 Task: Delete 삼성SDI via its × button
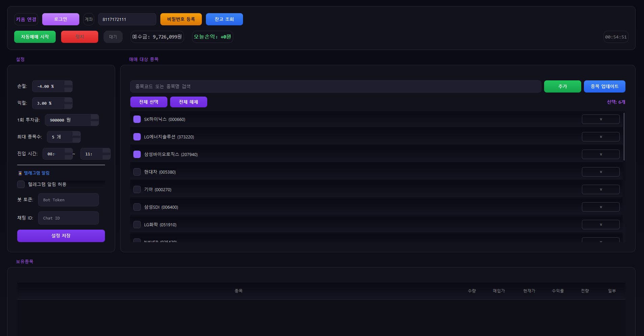tap(600, 207)
